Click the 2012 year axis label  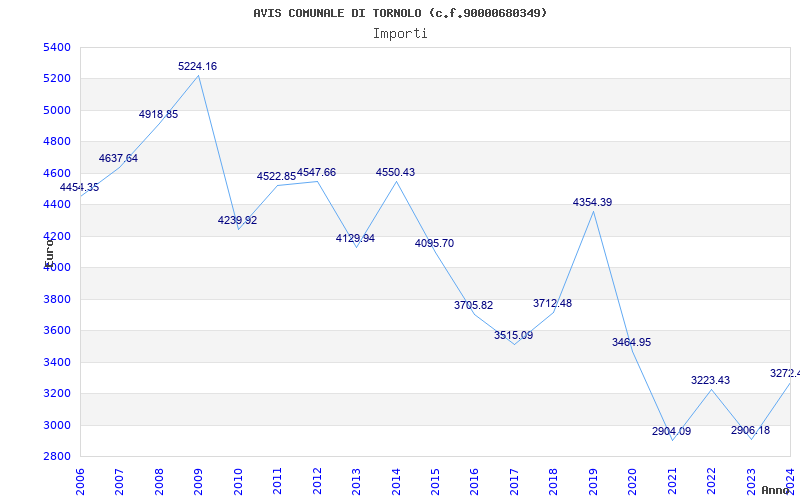point(317,482)
